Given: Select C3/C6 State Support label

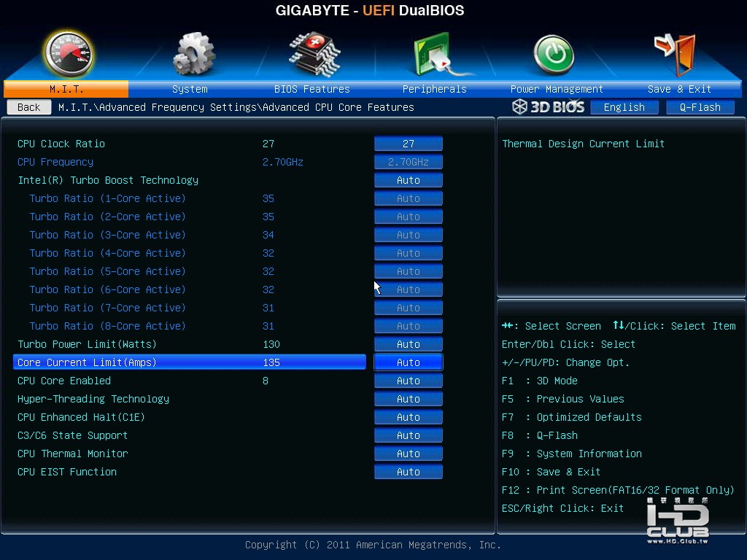Looking at the screenshot, I should [x=72, y=435].
